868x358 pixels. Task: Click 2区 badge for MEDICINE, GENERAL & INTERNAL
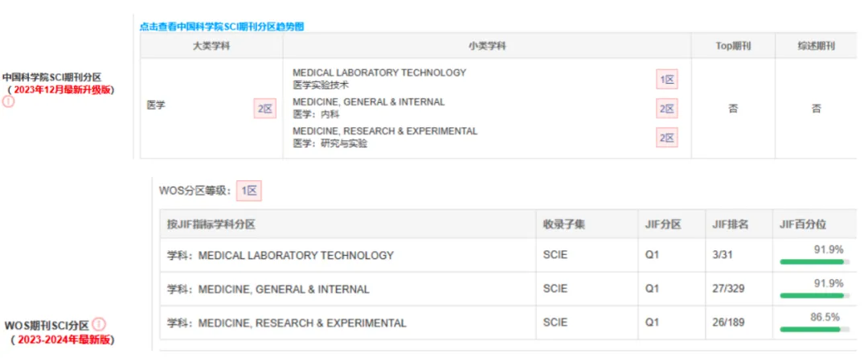coord(667,109)
